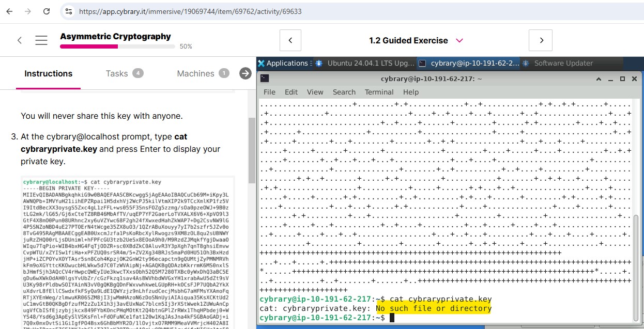Expand the 1.2 Guided Exercise dropdown
This screenshot has height=329, width=644.
459,40
